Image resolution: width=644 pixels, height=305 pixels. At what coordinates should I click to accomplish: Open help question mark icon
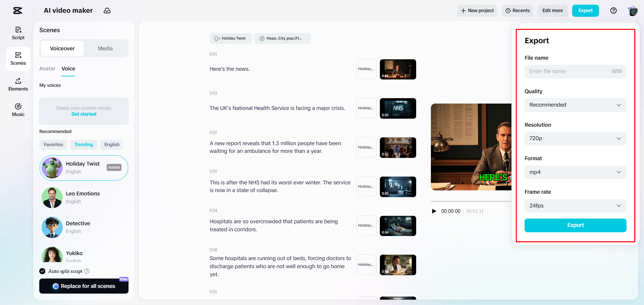[613, 11]
